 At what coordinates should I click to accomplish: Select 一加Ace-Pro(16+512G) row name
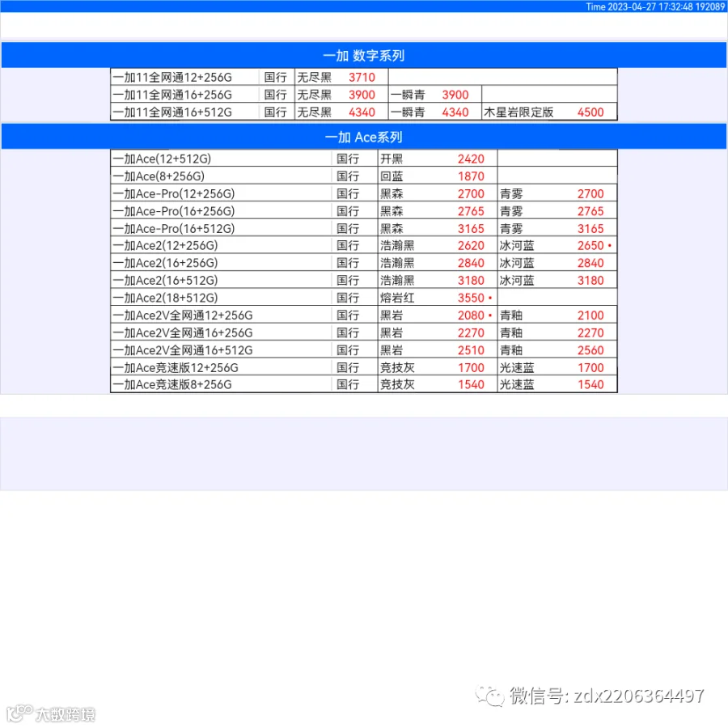pos(174,229)
